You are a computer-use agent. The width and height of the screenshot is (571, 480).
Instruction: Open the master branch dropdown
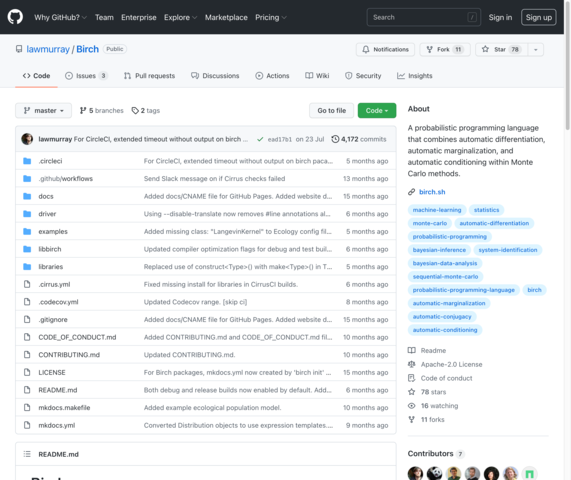click(x=43, y=110)
